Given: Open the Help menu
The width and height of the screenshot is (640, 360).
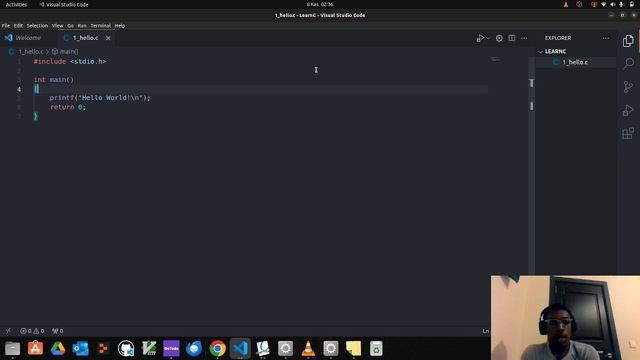Looking at the screenshot, I should [x=120, y=25].
